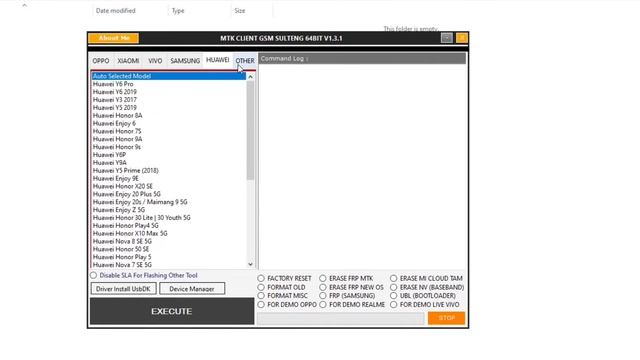
Task: Select Huawei Y5 2019 in list
Action: (169, 108)
